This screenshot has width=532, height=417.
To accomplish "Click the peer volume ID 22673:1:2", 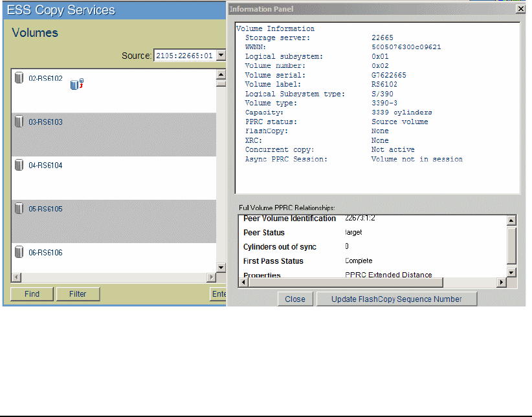I will click(x=360, y=218).
